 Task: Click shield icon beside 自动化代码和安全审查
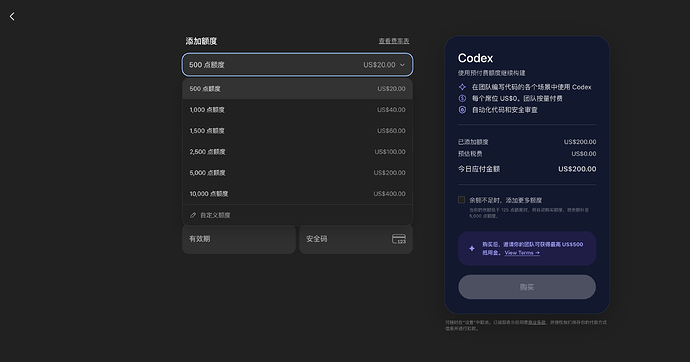point(462,110)
